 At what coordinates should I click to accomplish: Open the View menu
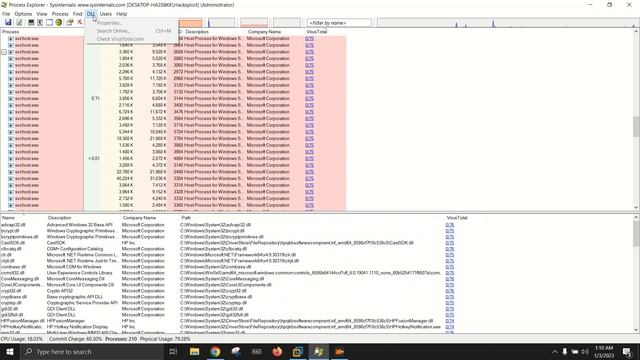coord(42,14)
